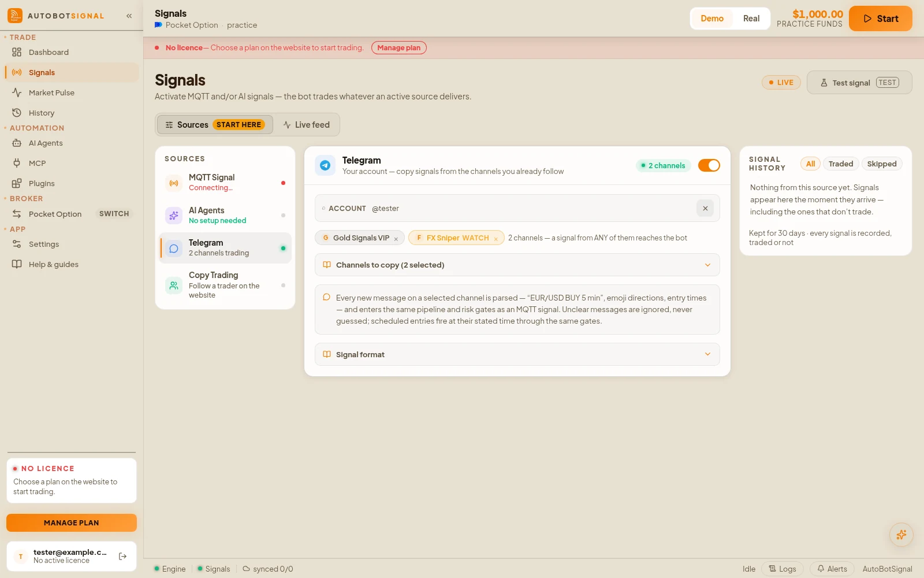Filter signal history by Skipped

[x=882, y=164]
